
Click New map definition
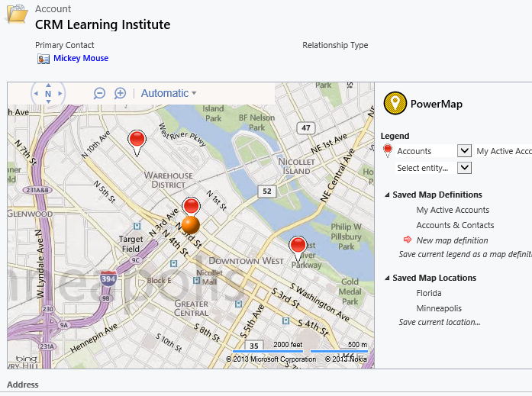452,240
